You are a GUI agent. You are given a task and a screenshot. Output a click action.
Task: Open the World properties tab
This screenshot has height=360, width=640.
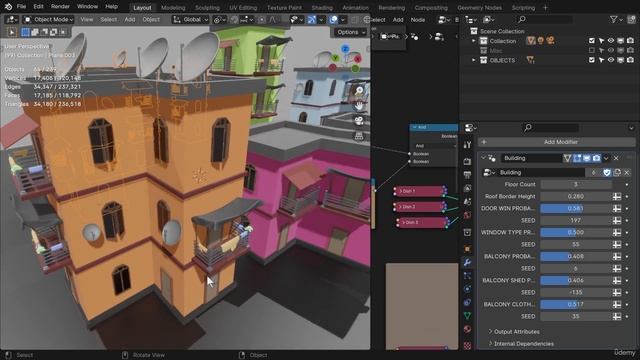[x=468, y=215]
